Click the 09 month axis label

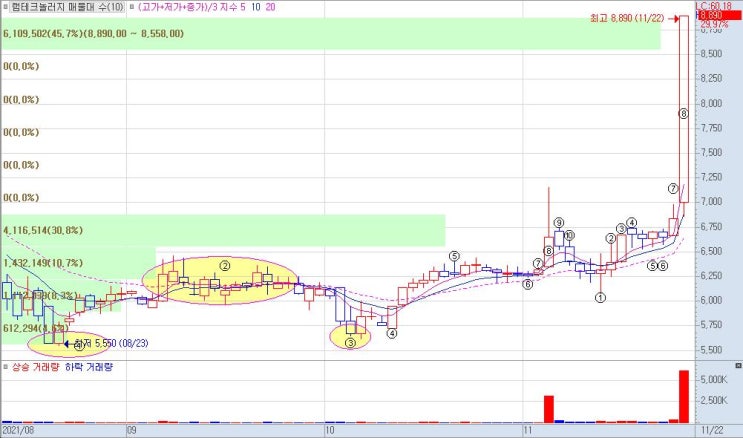coord(131,430)
